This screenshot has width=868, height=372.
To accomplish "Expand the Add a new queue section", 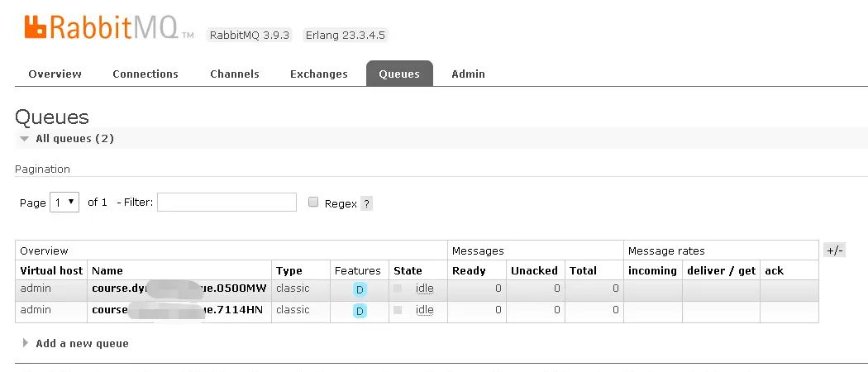I will [82, 343].
